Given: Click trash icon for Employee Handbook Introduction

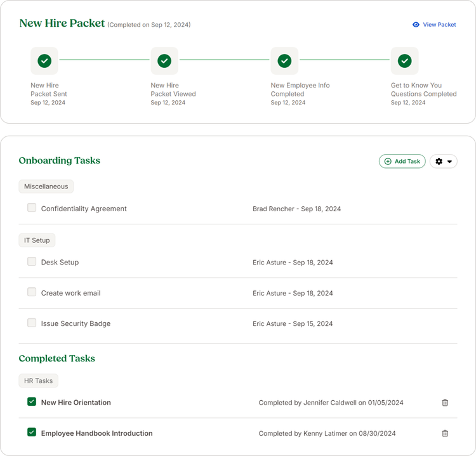Looking at the screenshot, I should pyautogui.click(x=445, y=433).
